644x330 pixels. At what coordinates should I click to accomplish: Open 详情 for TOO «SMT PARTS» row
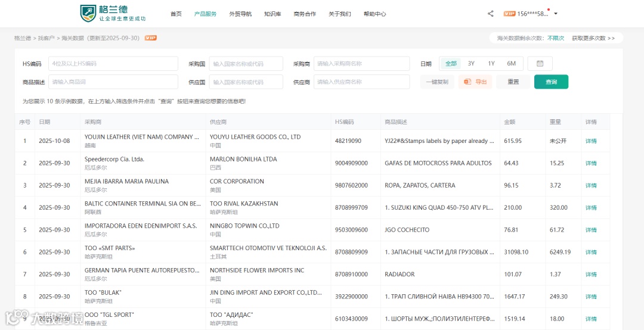click(x=591, y=252)
